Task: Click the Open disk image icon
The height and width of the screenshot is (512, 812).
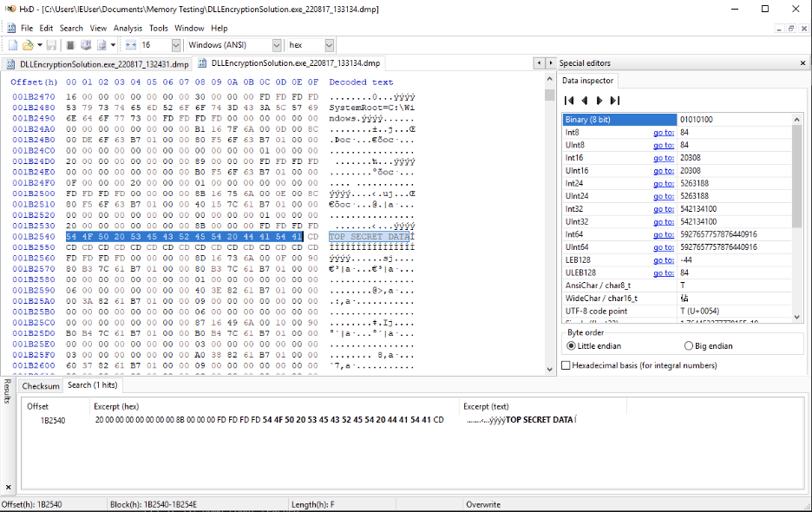Action: pos(101,45)
